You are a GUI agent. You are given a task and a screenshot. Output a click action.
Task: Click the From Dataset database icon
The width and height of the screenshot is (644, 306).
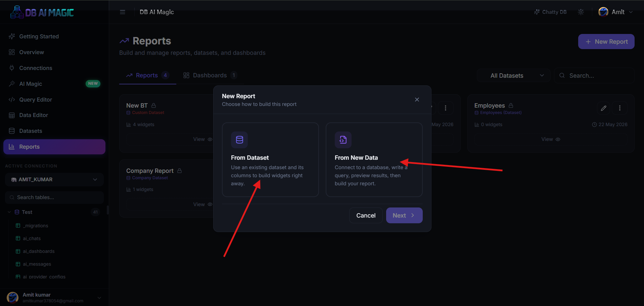[x=239, y=140]
